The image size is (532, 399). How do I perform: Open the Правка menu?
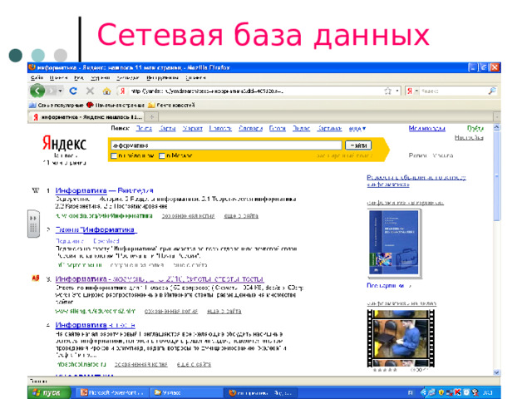point(58,77)
